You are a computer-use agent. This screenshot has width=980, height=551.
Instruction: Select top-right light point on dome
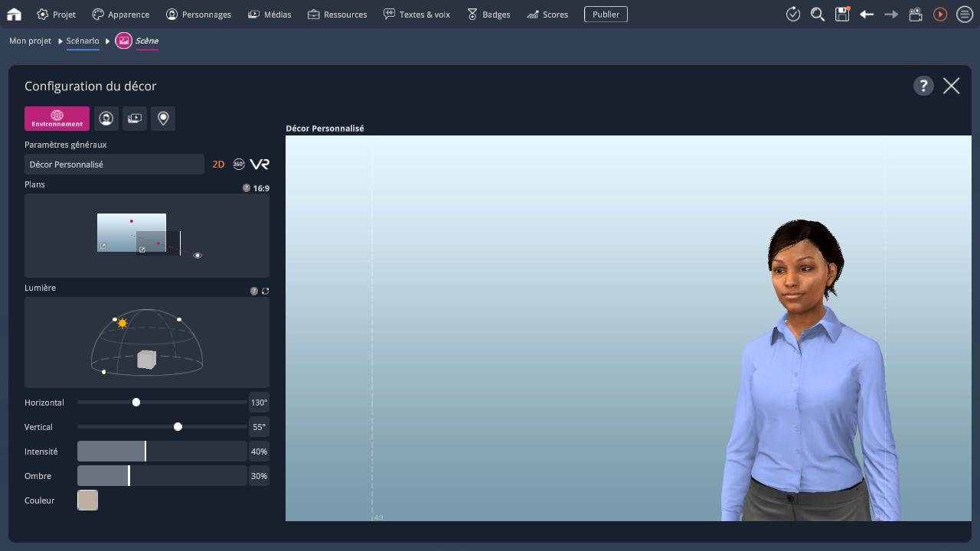(179, 319)
